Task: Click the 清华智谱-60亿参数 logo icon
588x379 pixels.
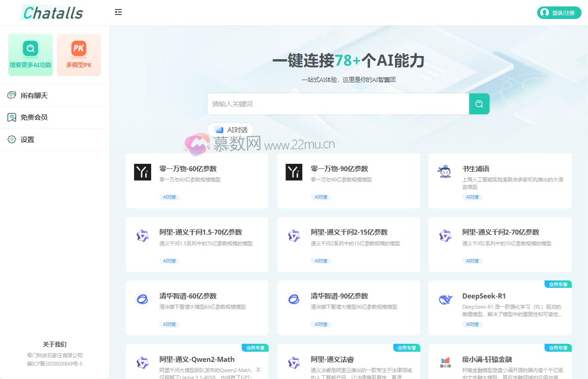Action: 142,299
